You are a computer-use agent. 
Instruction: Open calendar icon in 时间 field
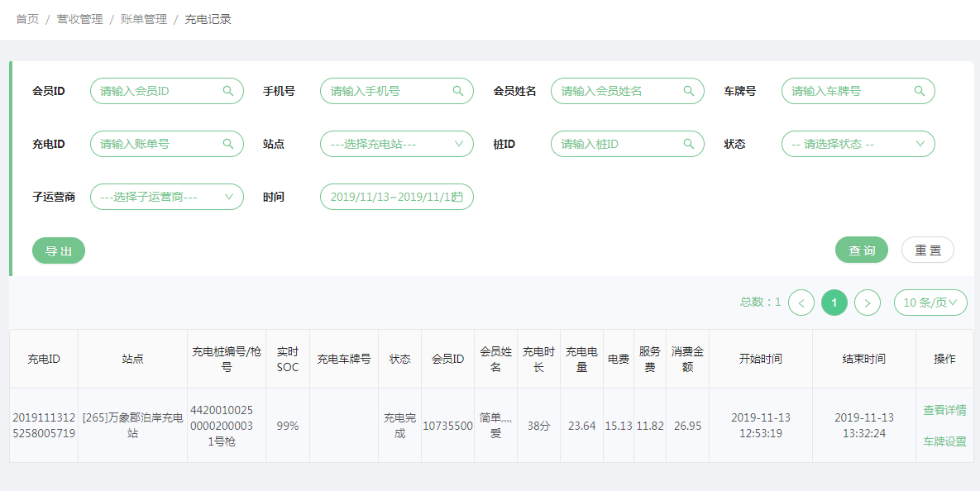(x=457, y=197)
